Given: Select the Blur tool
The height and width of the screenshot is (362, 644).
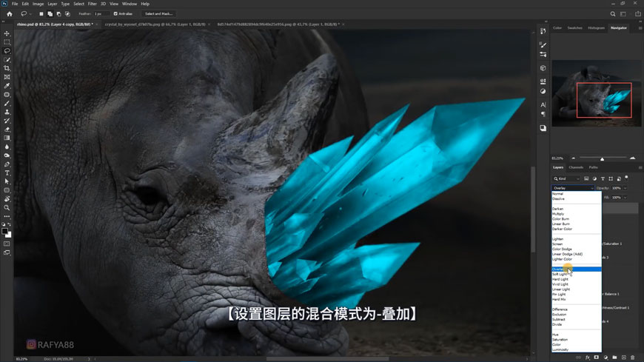Looking at the screenshot, I should click(x=7, y=147).
